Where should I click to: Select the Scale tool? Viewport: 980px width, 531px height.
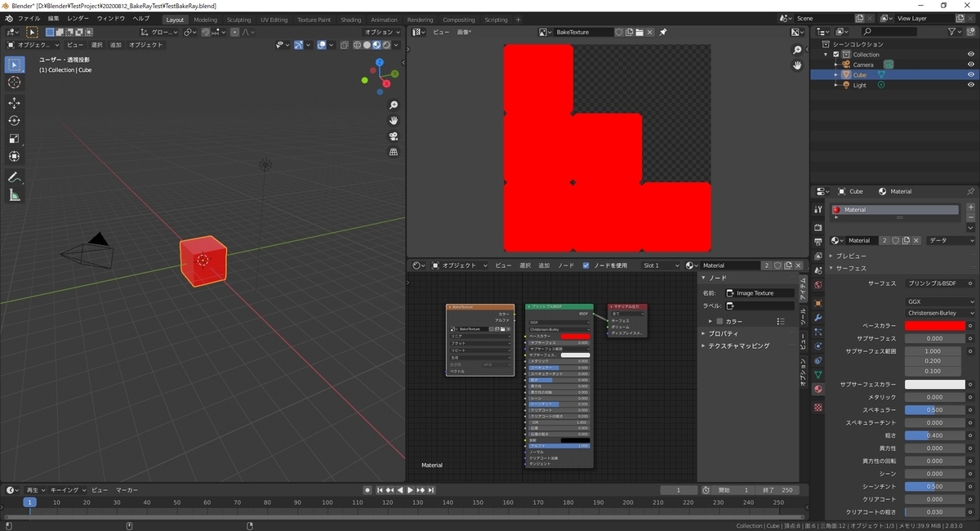pos(15,139)
